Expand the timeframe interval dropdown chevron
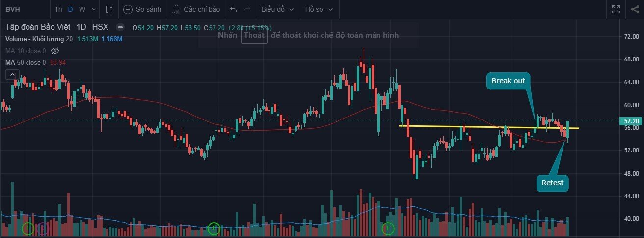This screenshot has width=644, height=238. point(93,9)
